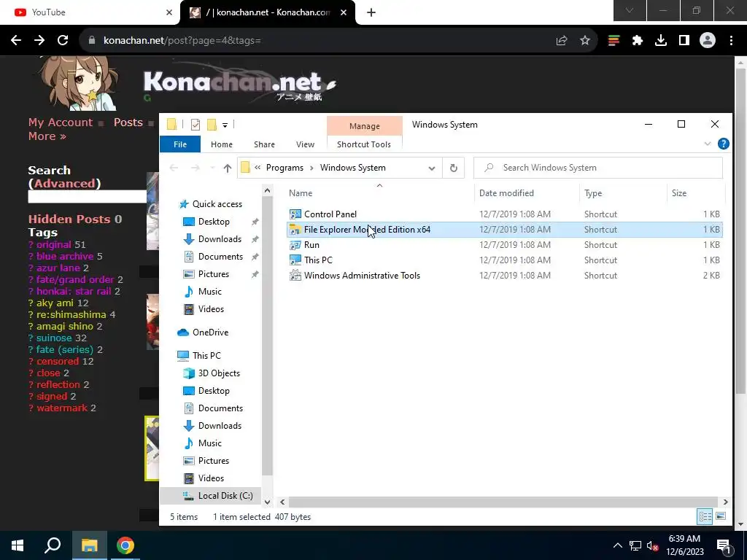The width and height of the screenshot is (747, 560).
Task: Open the Share ribbon tab
Action: (x=264, y=144)
